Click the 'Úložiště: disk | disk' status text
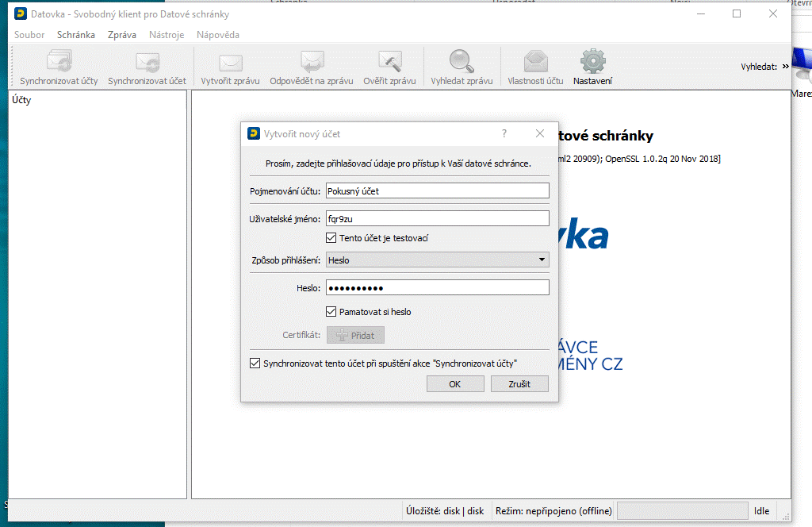Image resolution: width=812 pixels, height=527 pixels. click(445, 511)
